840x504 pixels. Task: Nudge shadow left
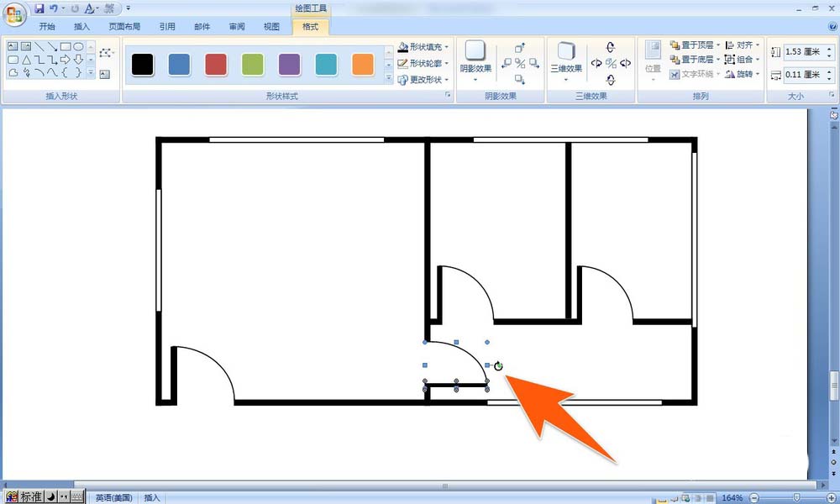[x=507, y=63]
